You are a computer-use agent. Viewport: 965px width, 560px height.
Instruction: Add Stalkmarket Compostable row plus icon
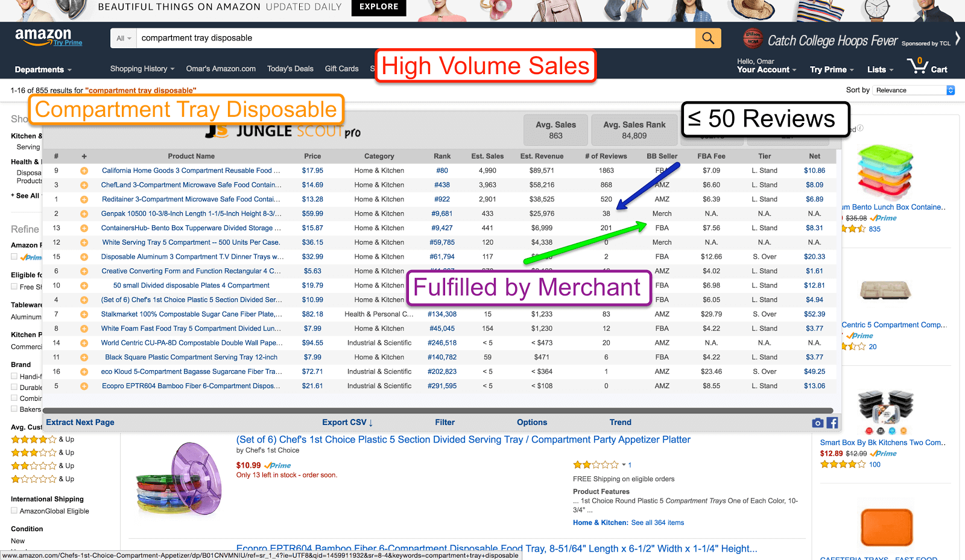click(x=84, y=315)
